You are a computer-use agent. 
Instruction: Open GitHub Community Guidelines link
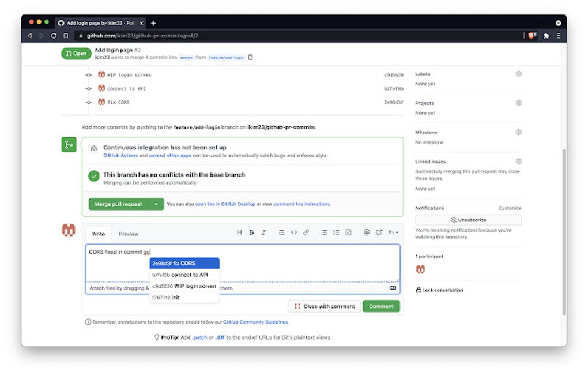pyautogui.click(x=255, y=322)
